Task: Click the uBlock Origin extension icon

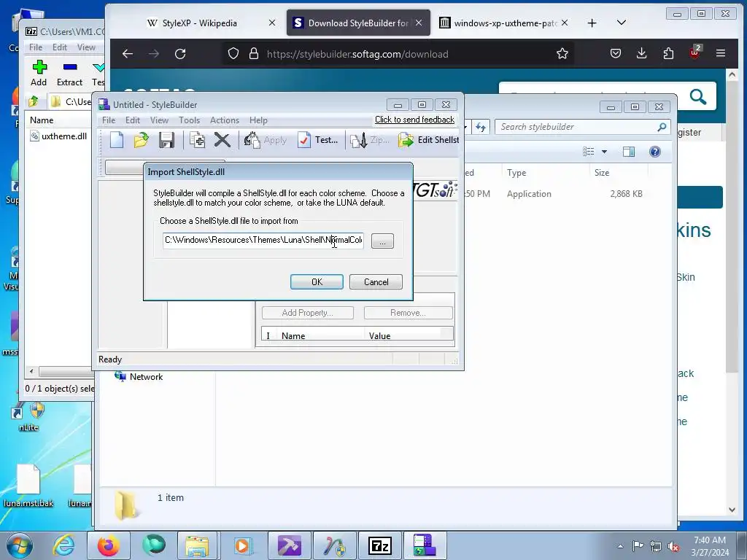Action: pos(694,52)
